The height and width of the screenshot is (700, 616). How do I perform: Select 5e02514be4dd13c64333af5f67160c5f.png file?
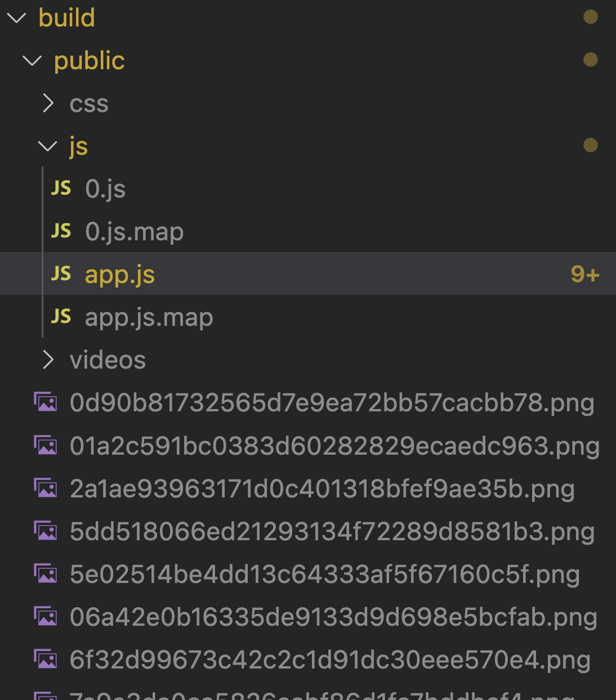[324, 575]
